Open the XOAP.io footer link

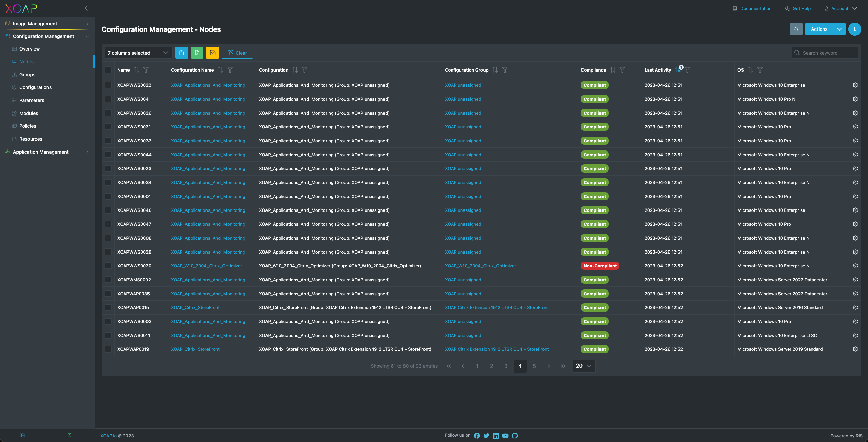(108, 436)
